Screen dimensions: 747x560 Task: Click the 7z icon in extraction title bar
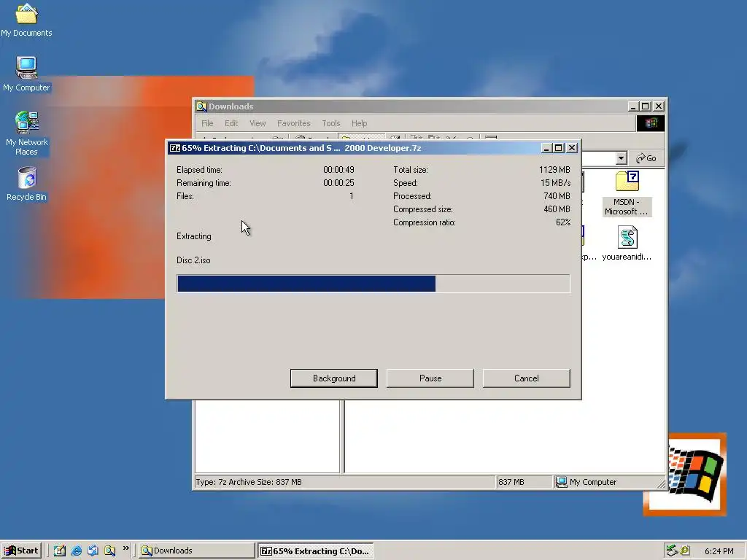175,148
